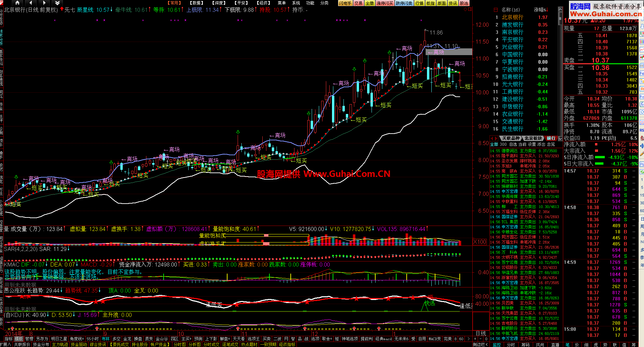
Task: Zoom in chart with + button
Action: coord(475,339)
